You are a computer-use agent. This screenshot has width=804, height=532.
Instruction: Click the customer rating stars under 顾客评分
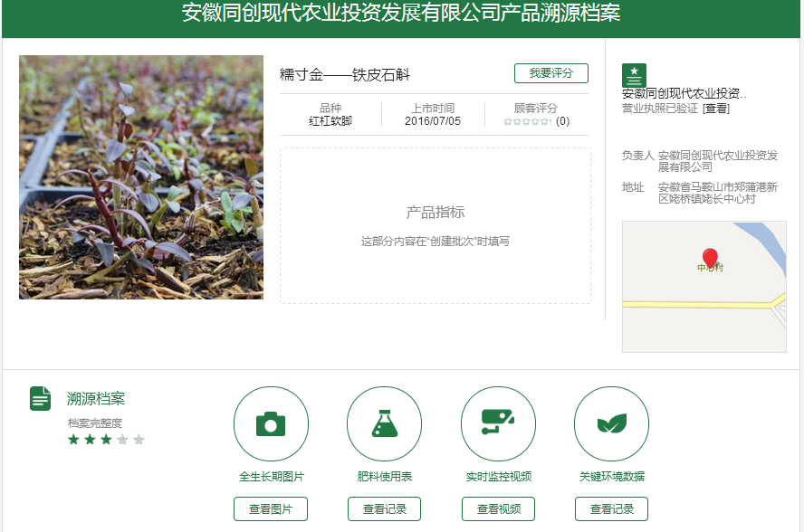527,121
